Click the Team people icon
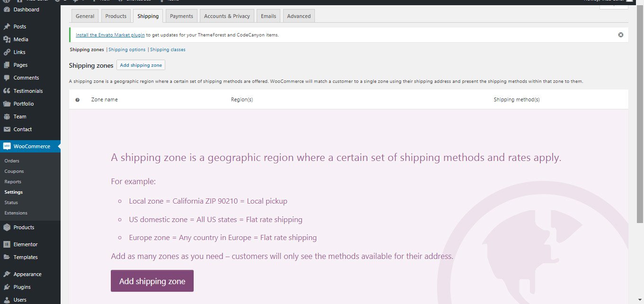Image resolution: width=644 pixels, height=304 pixels. tap(7, 116)
